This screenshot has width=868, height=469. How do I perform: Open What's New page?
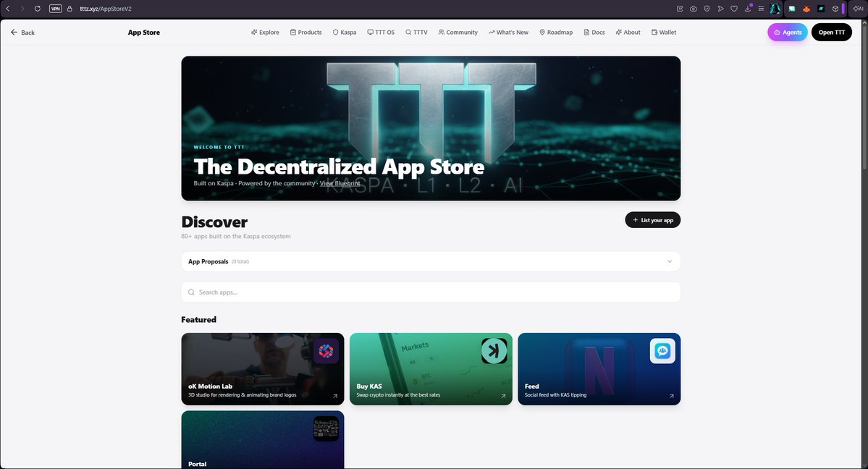tap(508, 33)
